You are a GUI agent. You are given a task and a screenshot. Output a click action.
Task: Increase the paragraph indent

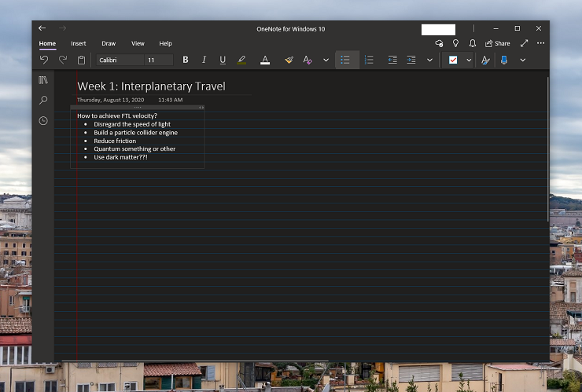[x=411, y=60]
